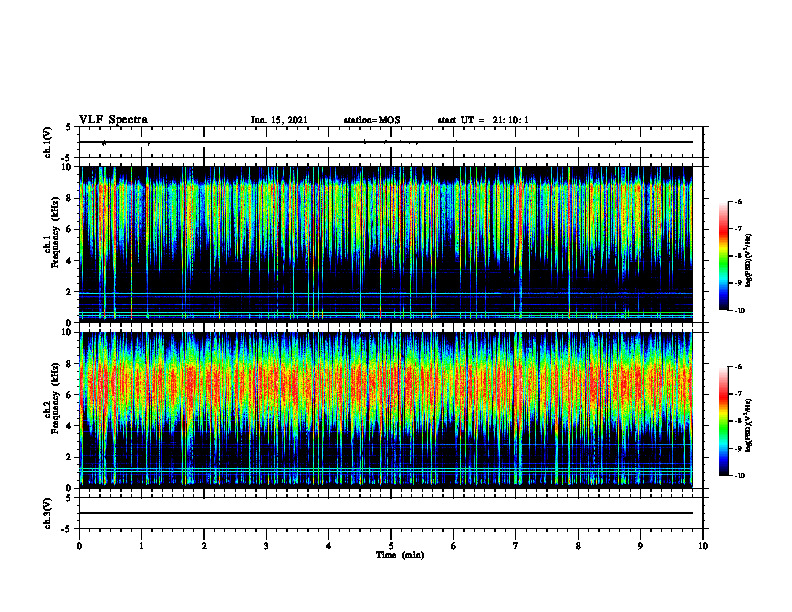This screenshot has width=792, height=612.
Task: Click the "-6" tick on ch.1 colorbar
Action: (738, 202)
